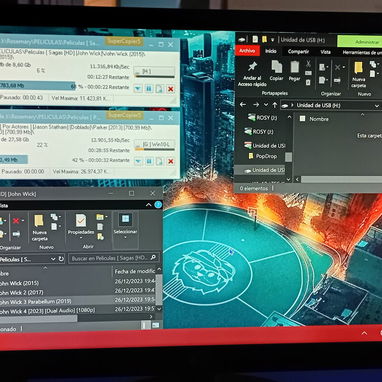
Task: Open the Archivo tab in USB window
Action: [247, 51]
